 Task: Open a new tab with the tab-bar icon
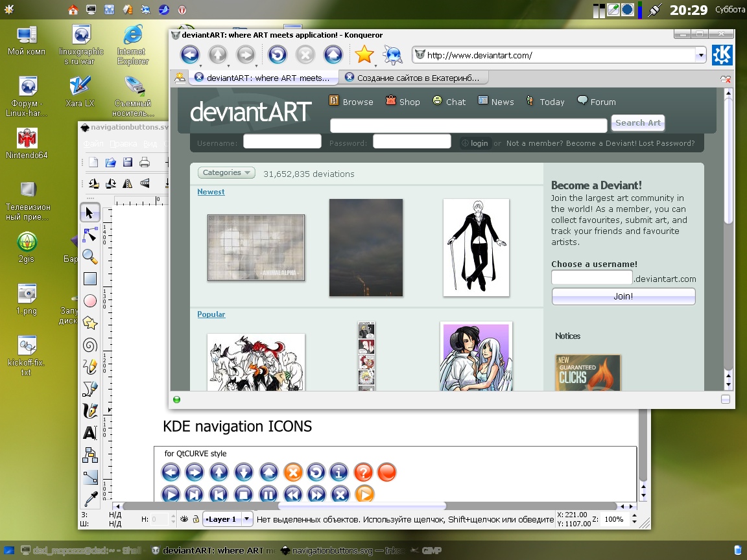tap(180, 78)
